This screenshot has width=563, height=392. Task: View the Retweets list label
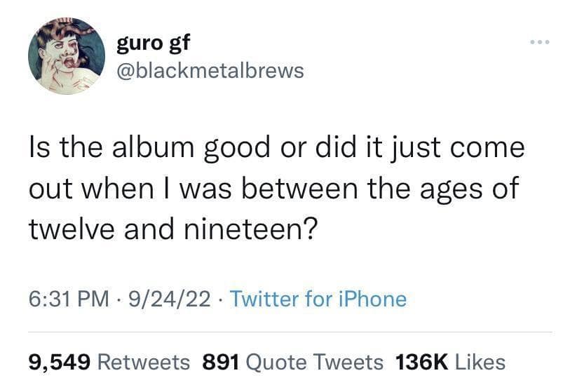point(143,362)
